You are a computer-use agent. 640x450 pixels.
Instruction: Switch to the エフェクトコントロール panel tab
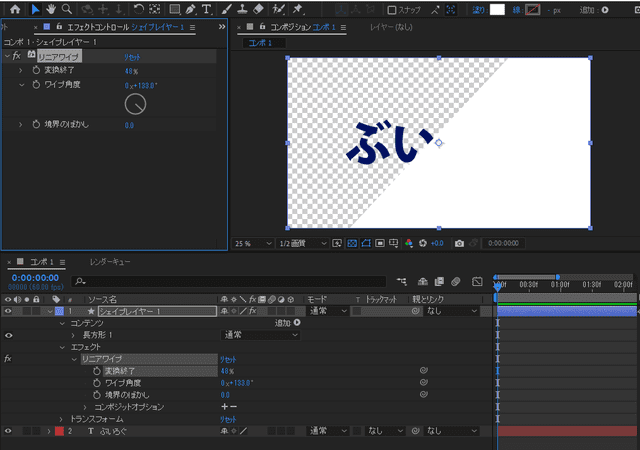tap(126, 27)
